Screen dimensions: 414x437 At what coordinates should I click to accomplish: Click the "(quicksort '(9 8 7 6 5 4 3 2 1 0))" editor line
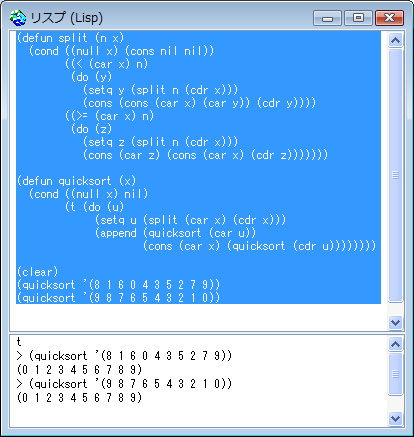(118, 298)
